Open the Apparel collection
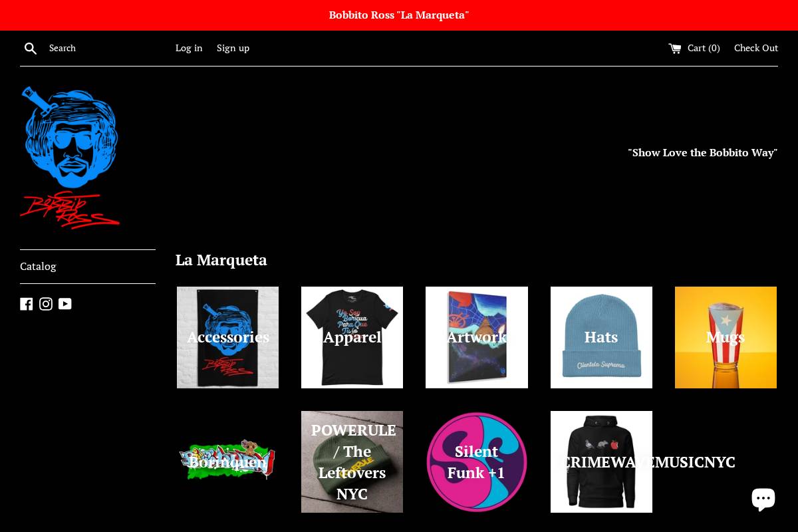 352,337
